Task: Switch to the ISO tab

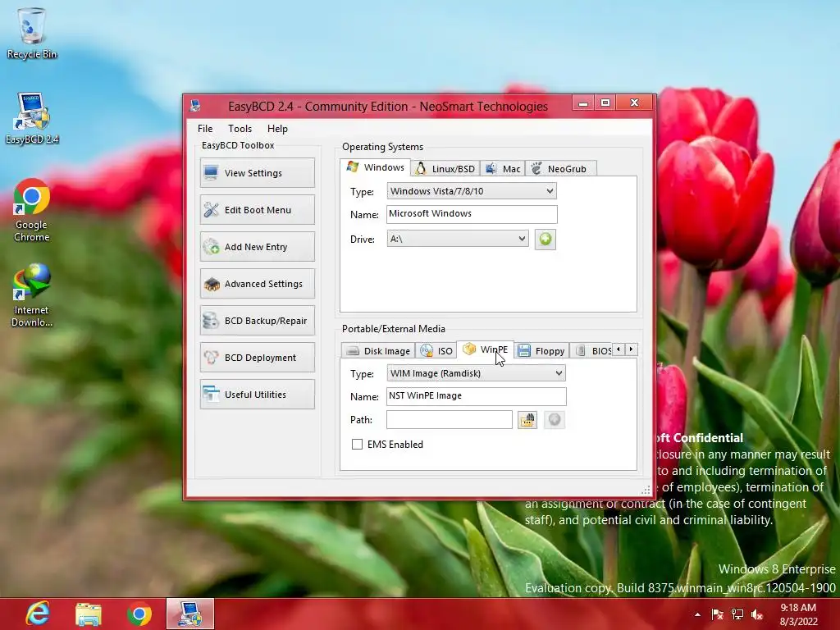Action: point(436,351)
